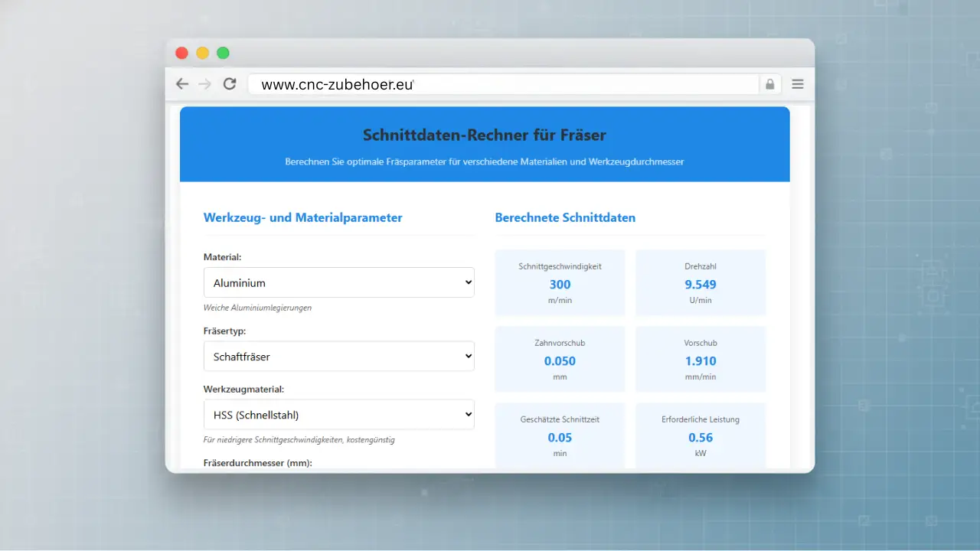
Task: Click the hint text Weiche Aluminiumlegierungen
Action: point(257,308)
